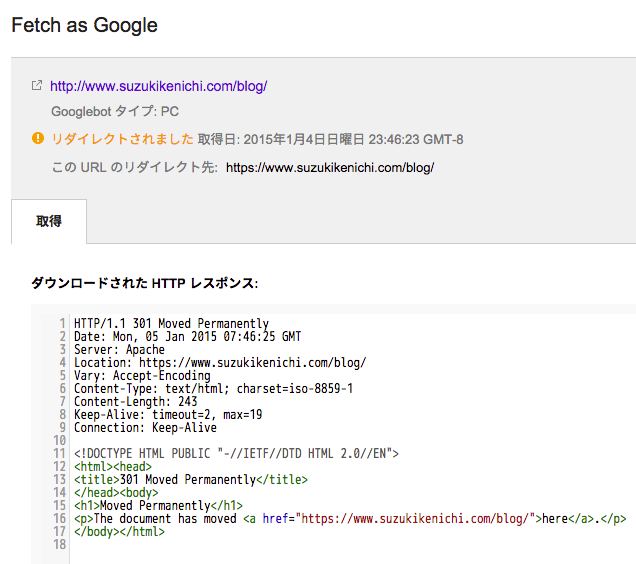Click the ダウンロードされた HTTP レスポンス heading
Screen dimensions: 636x564
[144, 283]
